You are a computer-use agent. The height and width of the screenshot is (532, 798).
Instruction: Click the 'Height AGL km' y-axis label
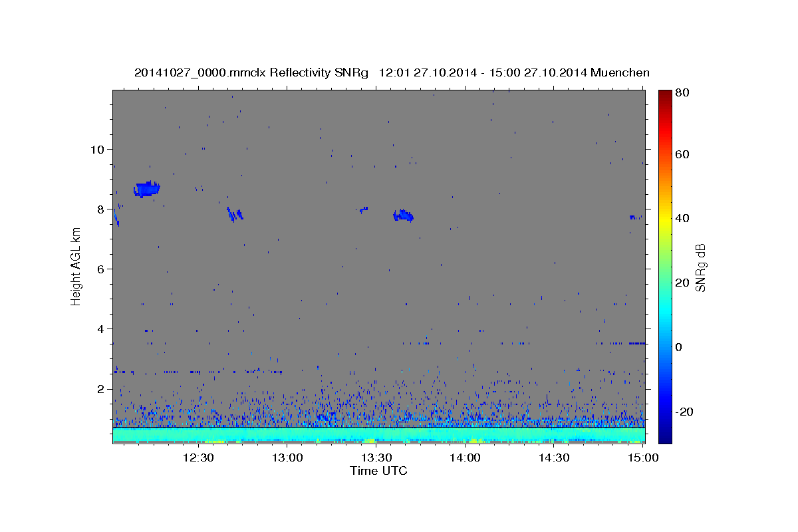[x=76, y=266]
